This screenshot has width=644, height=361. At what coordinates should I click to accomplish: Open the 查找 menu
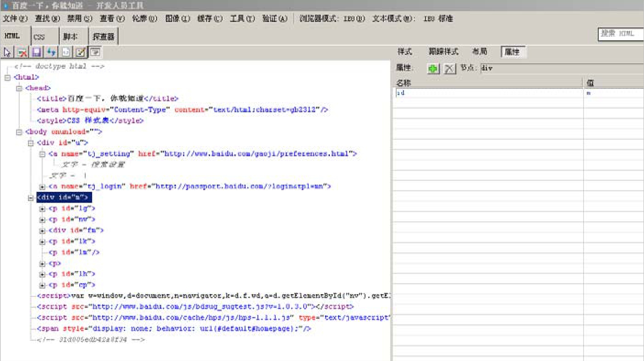[48, 19]
